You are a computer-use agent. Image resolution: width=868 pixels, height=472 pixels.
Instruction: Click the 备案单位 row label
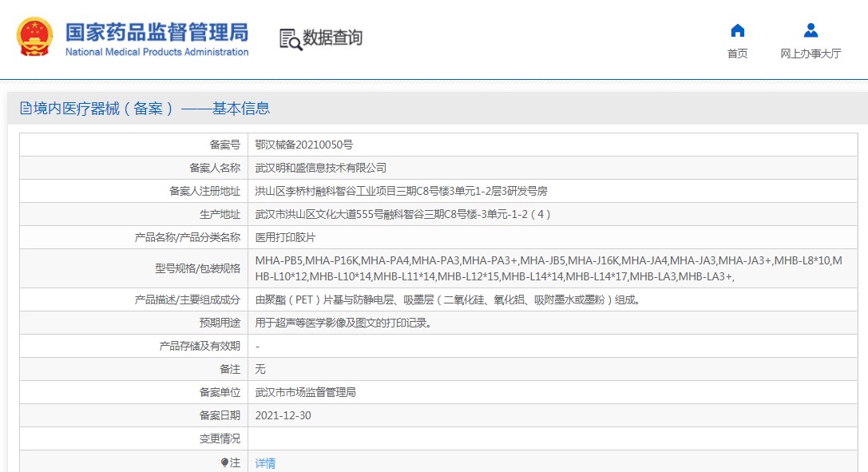(x=220, y=392)
